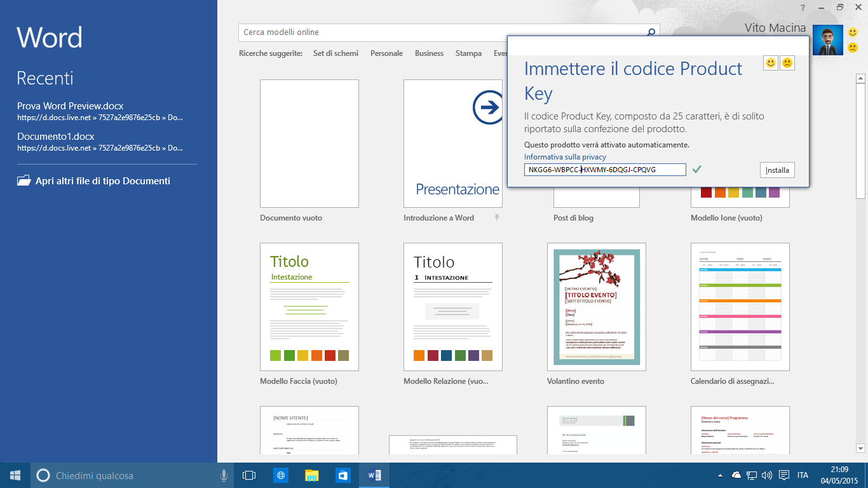Click the Modello Ione (vuoto) label
The height and width of the screenshot is (488, 868).
[726, 218]
